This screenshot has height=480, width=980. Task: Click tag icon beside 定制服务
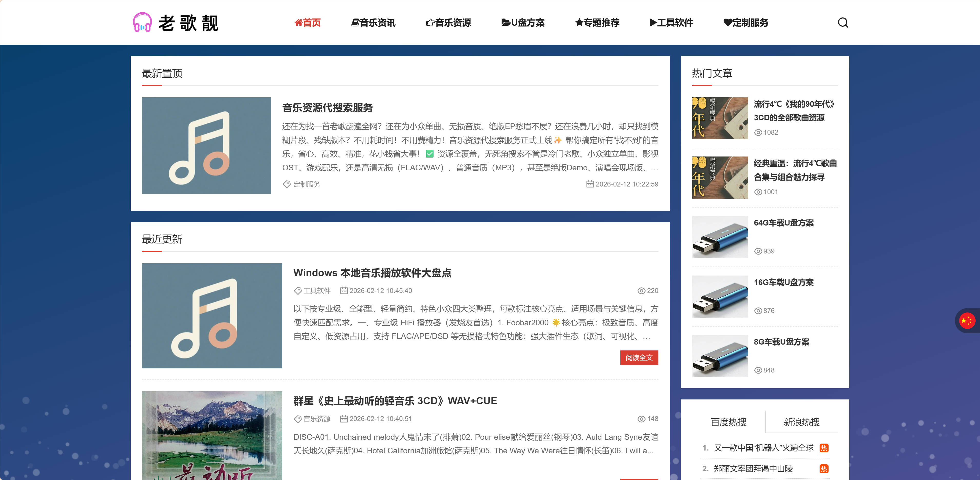click(286, 184)
